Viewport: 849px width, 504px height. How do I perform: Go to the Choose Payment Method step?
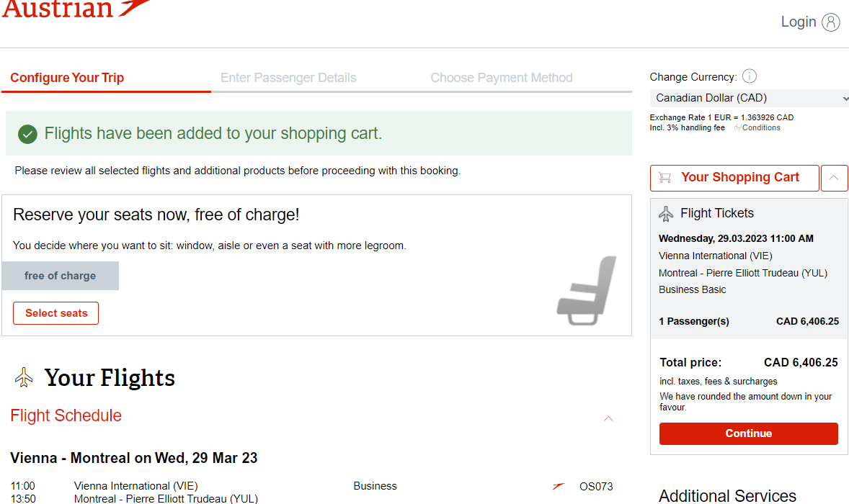tap(502, 78)
